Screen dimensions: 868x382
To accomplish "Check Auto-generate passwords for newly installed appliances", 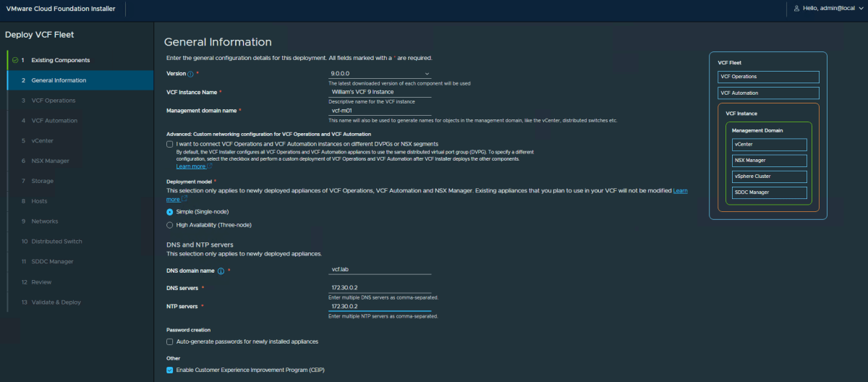I will pyautogui.click(x=169, y=341).
